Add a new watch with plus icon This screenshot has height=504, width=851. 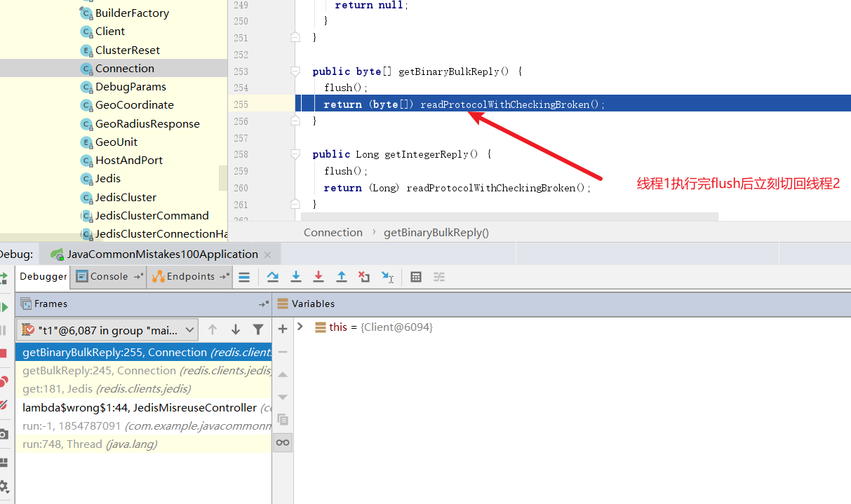coord(283,329)
